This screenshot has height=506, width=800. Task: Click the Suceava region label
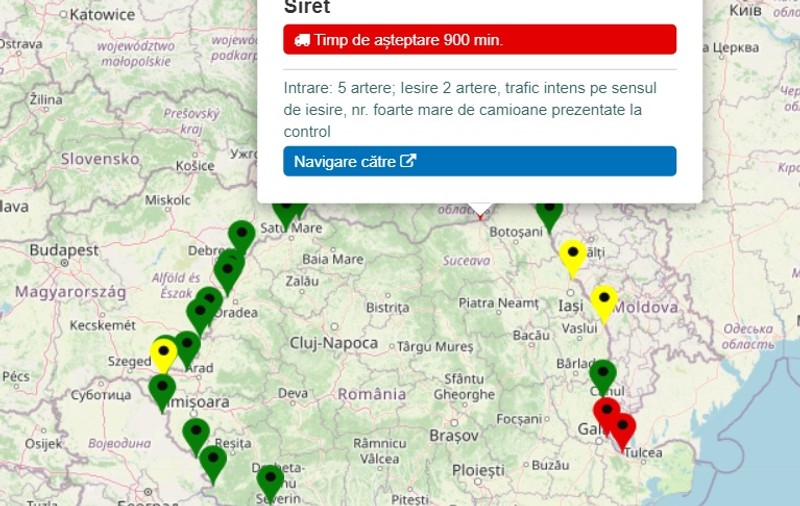point(466,261)
